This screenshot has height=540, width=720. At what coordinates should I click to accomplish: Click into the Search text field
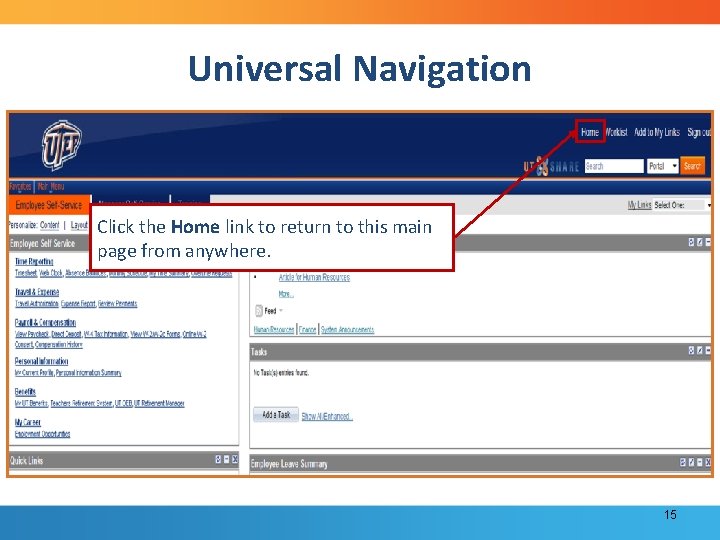point(614,166)
